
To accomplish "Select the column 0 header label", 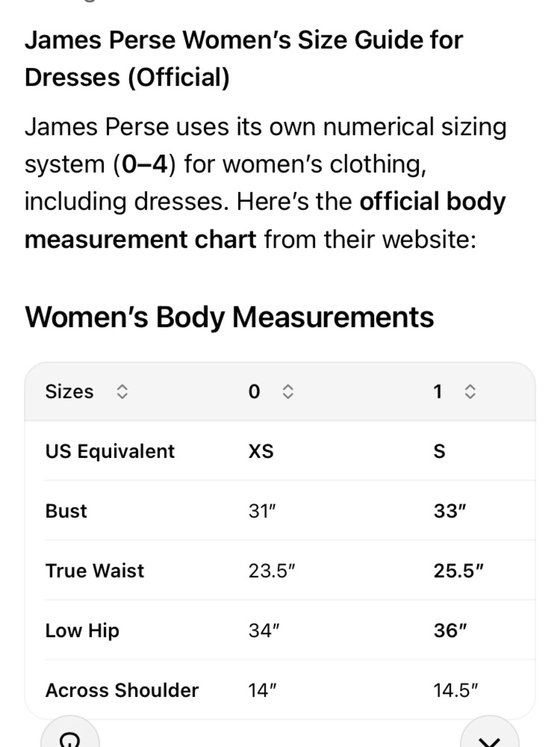I will pos(254,391).
